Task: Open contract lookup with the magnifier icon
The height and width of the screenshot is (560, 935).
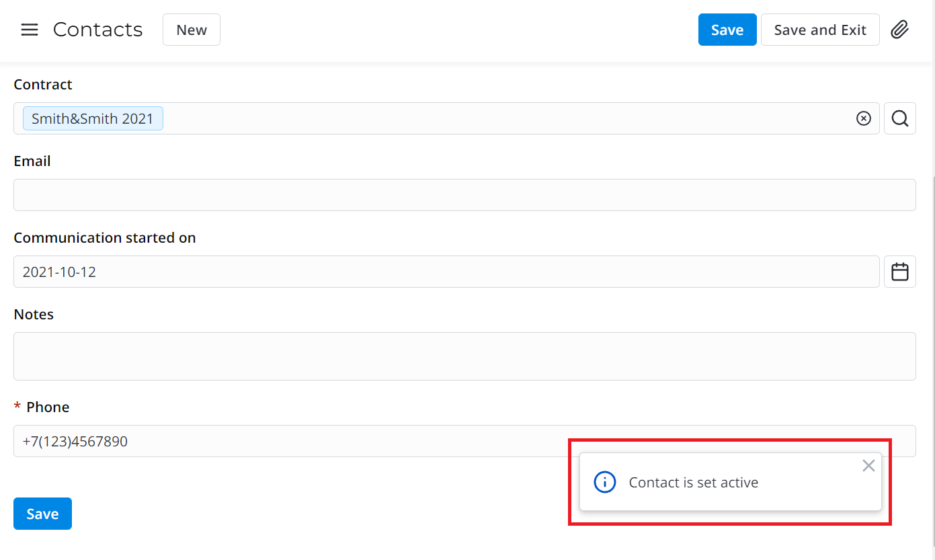Action: [x=899, y=118]
